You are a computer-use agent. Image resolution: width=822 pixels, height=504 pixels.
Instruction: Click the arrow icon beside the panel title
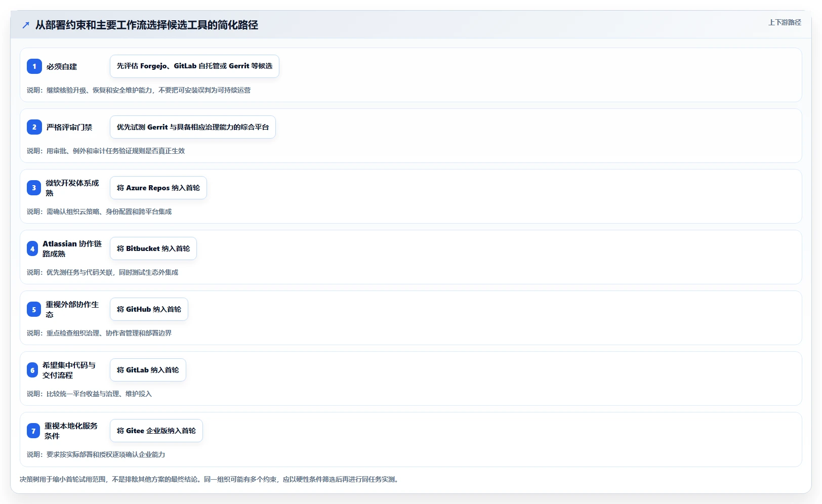[26, 25]
